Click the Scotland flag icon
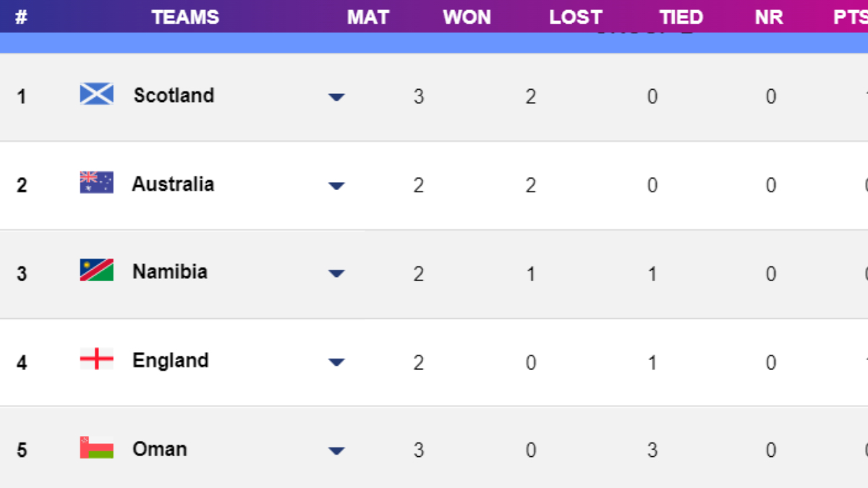868x488 pixels. pyautogui.click(x=96, y=94)
